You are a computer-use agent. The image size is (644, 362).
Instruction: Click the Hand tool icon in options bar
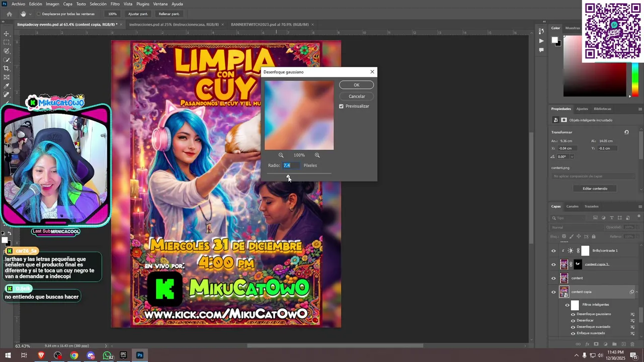[23, 14]
